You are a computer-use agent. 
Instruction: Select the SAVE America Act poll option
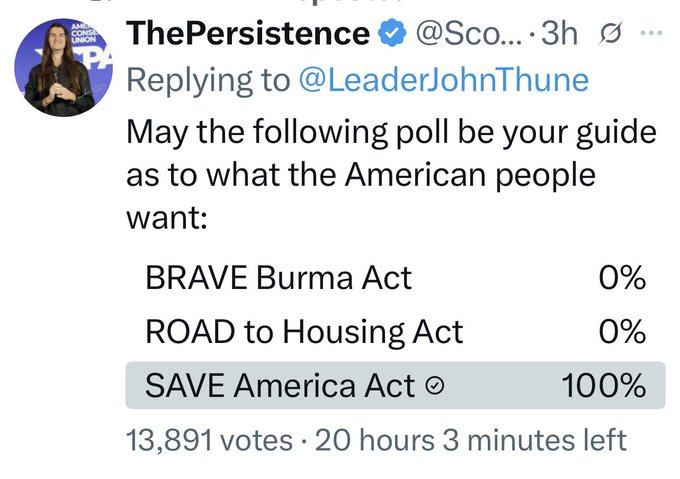click(x=280, y=386)
